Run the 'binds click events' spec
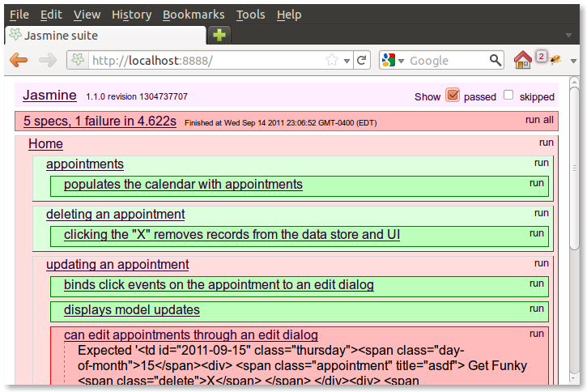Image resolution: width=587 pixels, height=392 pixels. pyautogui.click(x=537, y=283)
